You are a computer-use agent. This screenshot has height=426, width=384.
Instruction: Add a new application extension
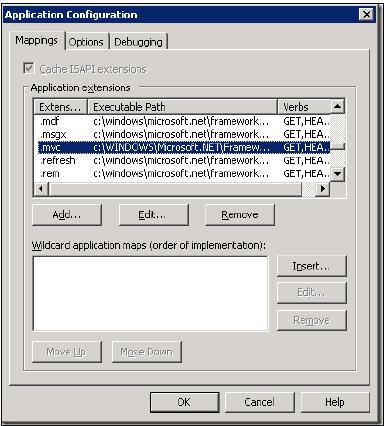pos(67,215)
